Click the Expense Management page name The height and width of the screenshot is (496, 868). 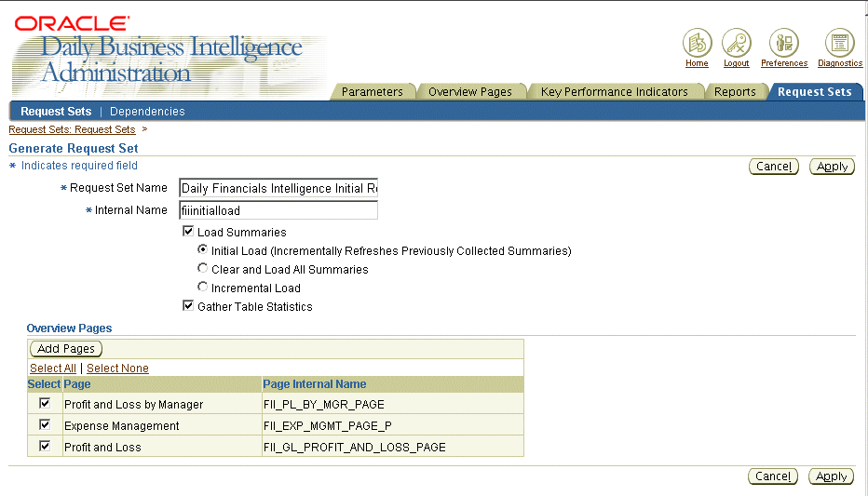[x=121, y=426]
